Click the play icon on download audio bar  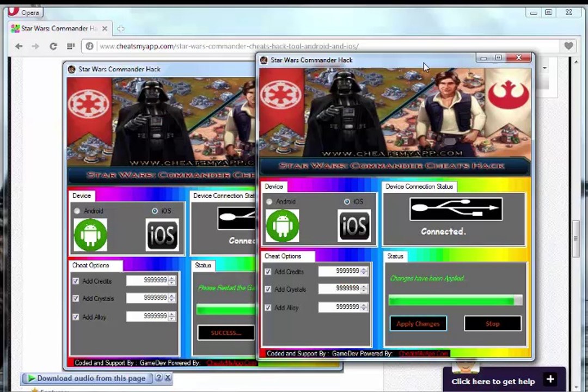(x=32, y=378)
